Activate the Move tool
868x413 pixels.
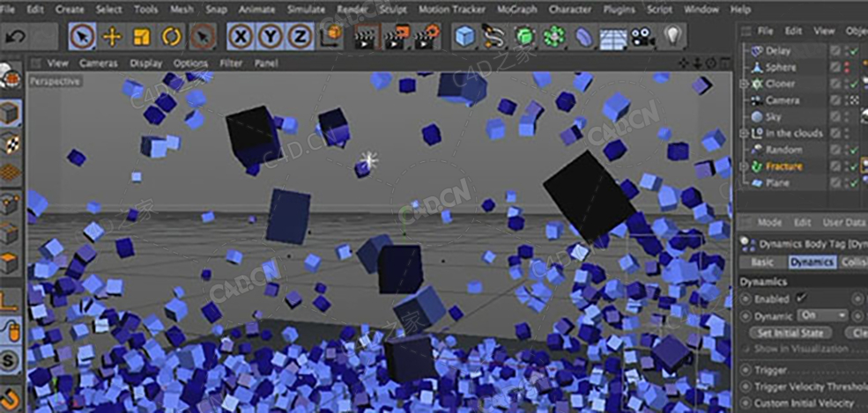[x=112, y=36]
